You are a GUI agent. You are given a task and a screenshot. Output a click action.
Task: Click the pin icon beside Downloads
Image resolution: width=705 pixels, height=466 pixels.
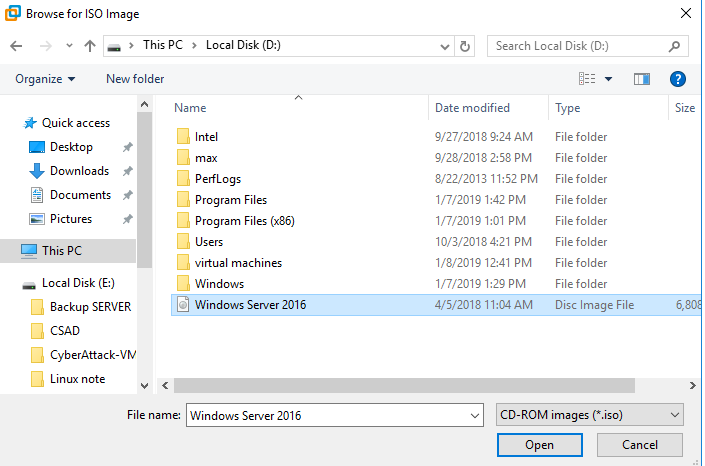pyautogui.click(x=128, y=171)
